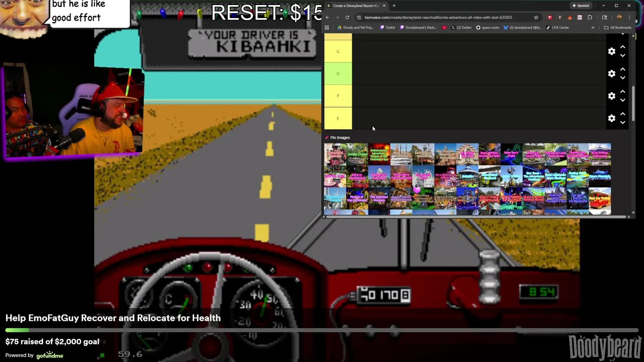Click GoFundMe fundraiser progress bar
Image resolution: width=644 pixels, height=362 pixels.
322,330
